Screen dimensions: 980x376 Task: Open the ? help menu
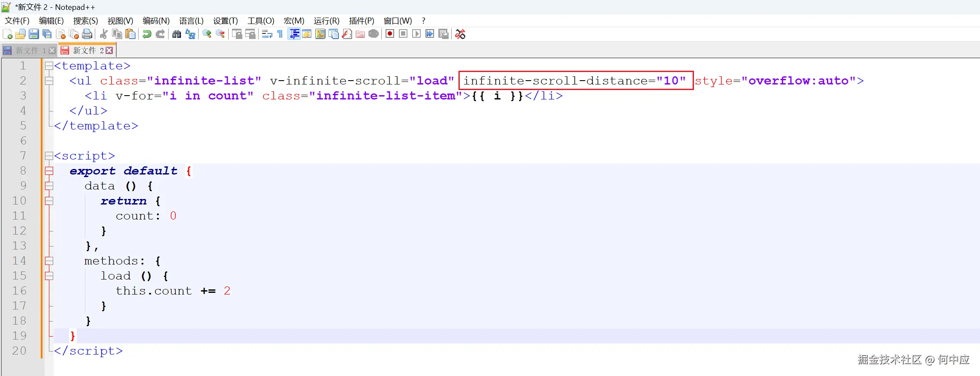[423, 21]
